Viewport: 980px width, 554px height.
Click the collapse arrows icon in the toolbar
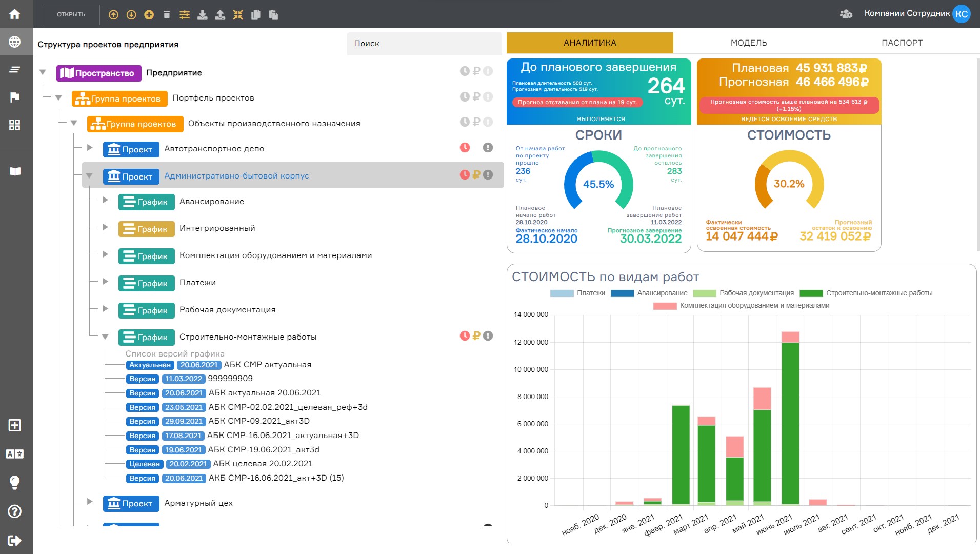point(238,15)
